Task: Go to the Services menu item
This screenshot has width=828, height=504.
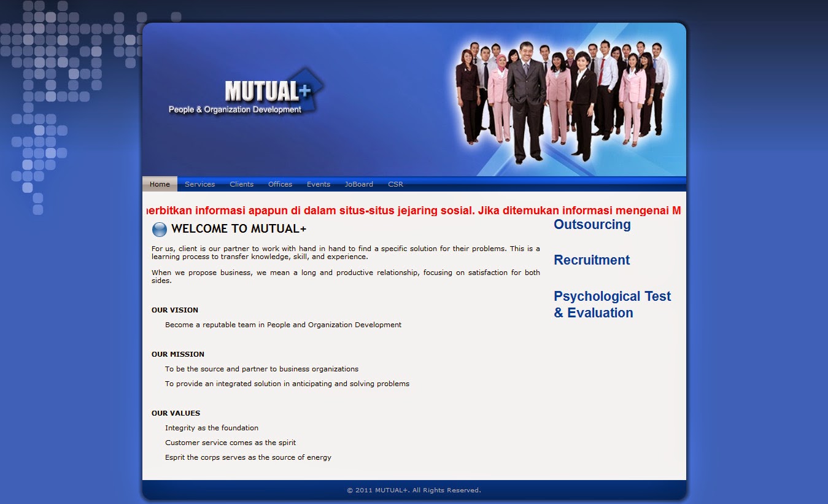Action: pyautogui.click(x=199, y=184)
